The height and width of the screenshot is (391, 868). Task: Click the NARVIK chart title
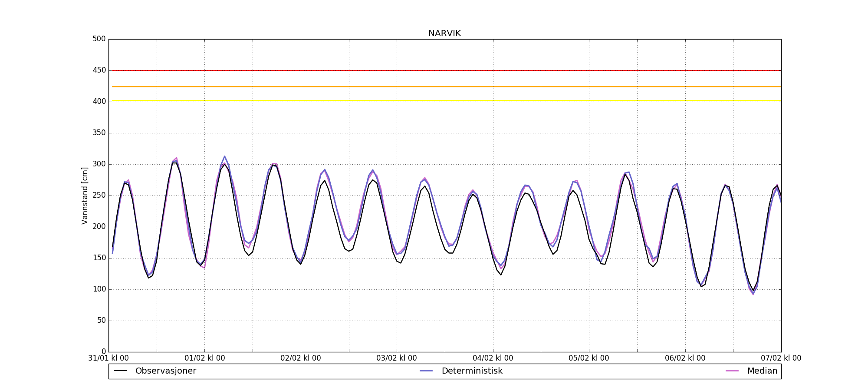[444, 33]
